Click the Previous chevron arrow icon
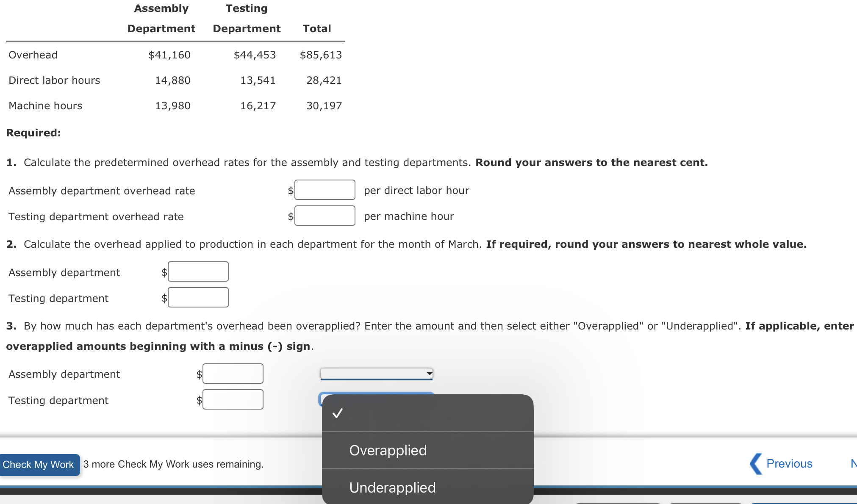Image resolution: width=857 pixels, height=504 pixels. pyautogui.click(x=756, y=464)
